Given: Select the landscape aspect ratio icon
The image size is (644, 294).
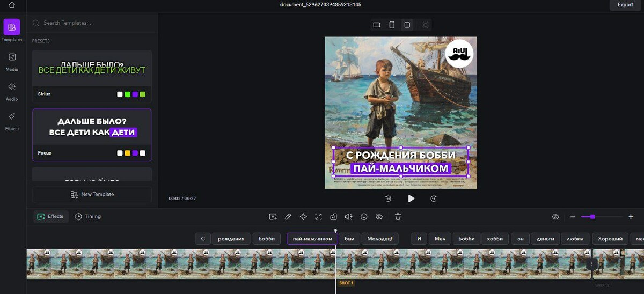Looking at the screenshot, I should (377, 25).
